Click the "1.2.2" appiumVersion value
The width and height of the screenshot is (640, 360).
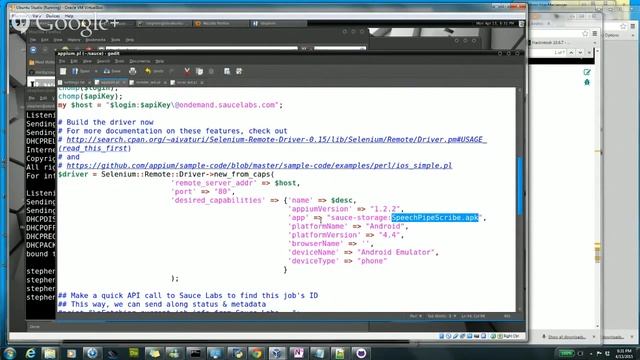(x=385, y=209)
